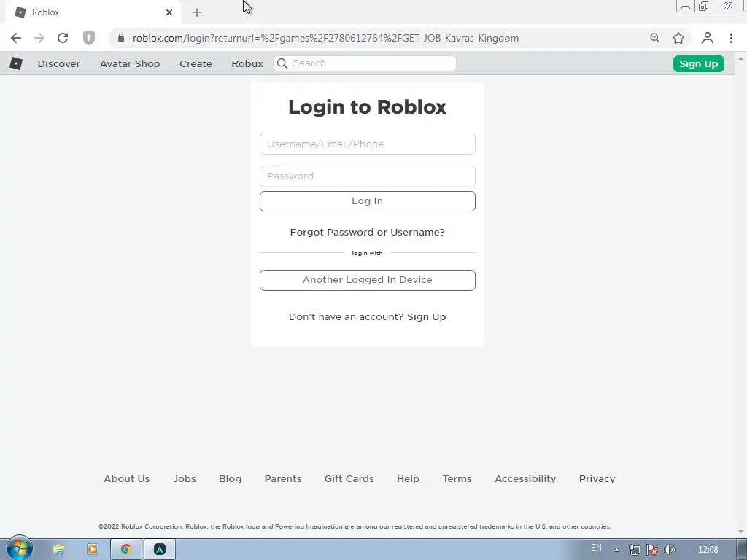The height and width of the screenshot is (560, 747).
Task: Click the Roblox logo in the site navbar
Action: pyautogui.click(x=16, y=63)
